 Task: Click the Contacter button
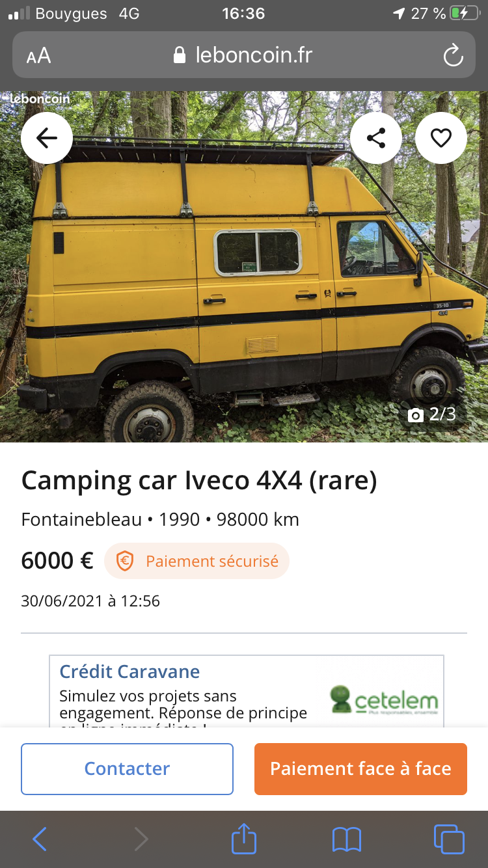[127, 768]
